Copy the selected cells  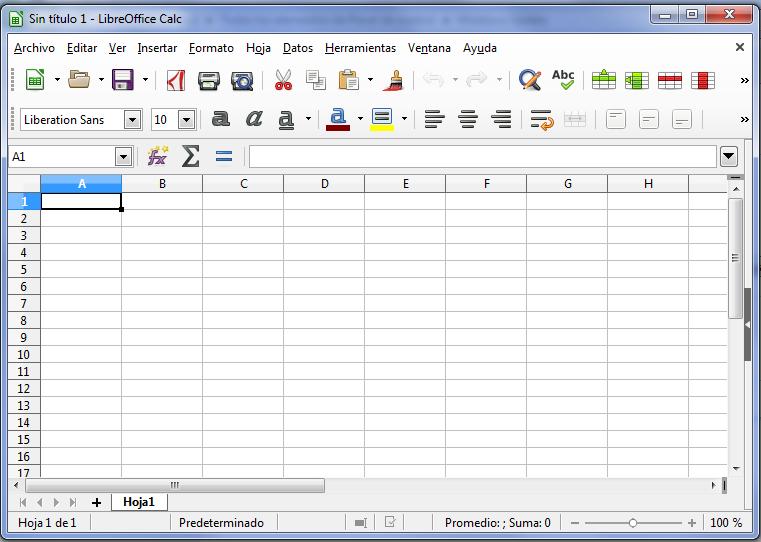(316, 80)
